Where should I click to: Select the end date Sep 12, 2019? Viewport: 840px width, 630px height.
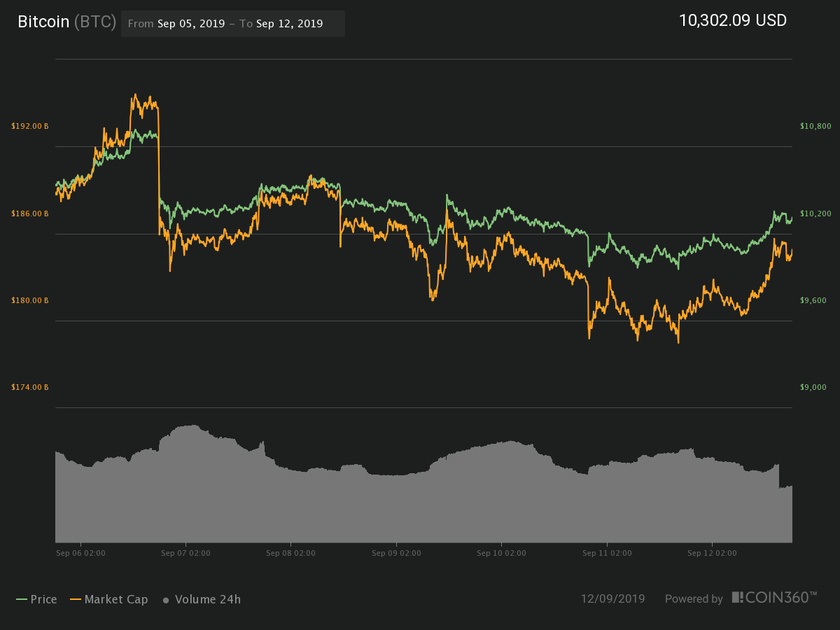(289, 24)
